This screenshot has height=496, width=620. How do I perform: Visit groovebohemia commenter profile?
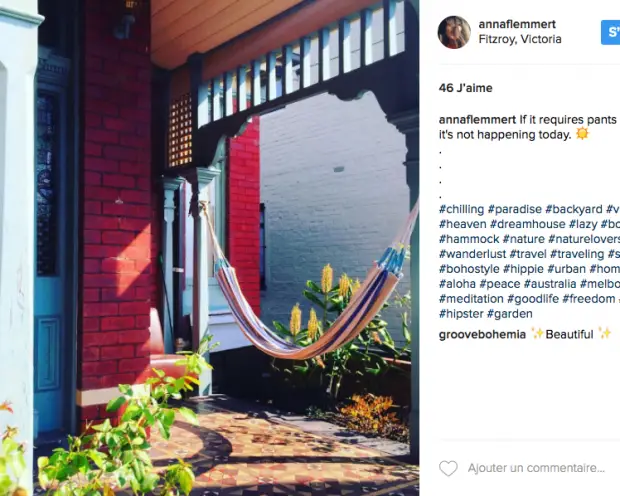coord(482,334)
